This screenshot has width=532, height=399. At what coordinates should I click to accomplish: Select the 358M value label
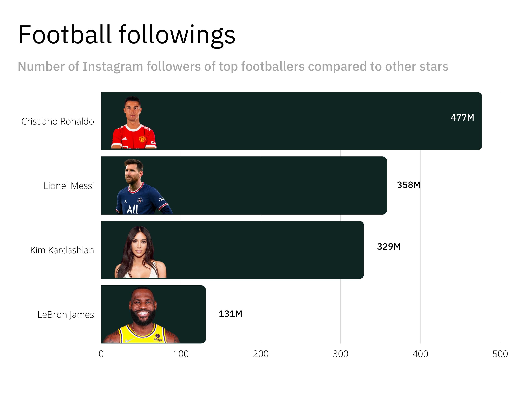tap(409, 185)
